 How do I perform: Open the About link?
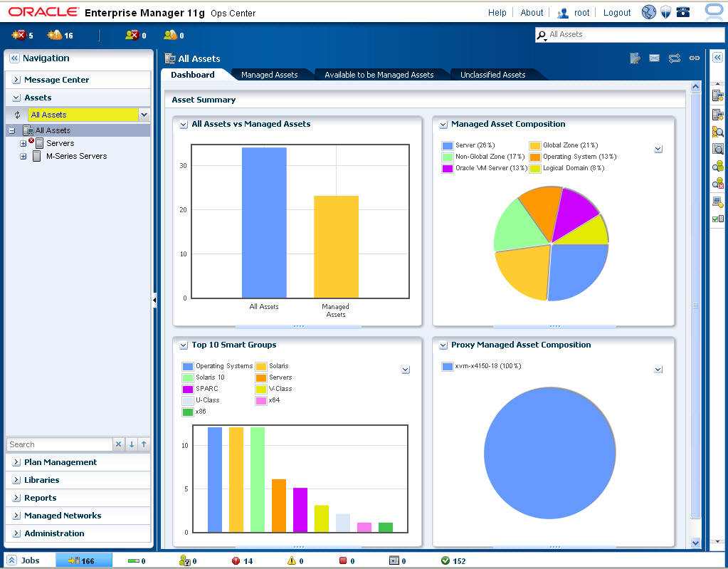(532, 13)
